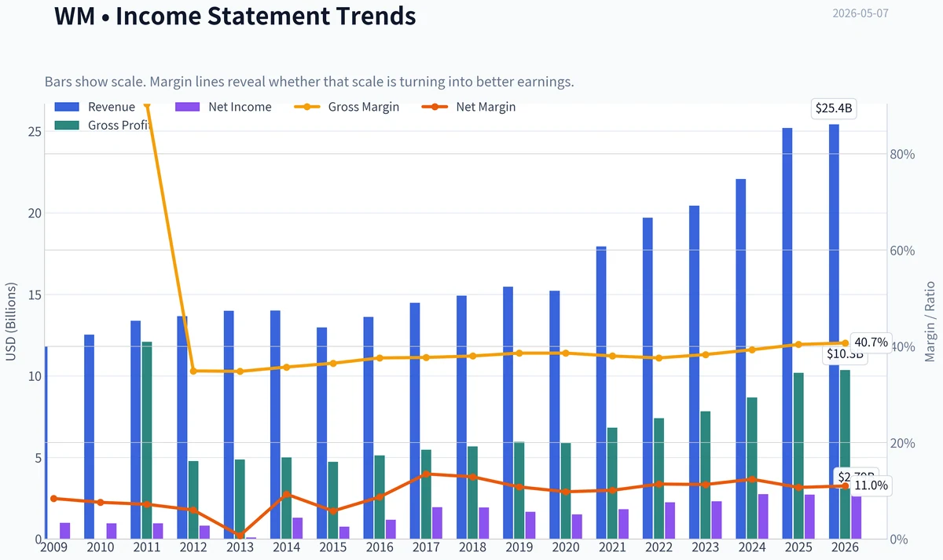943x560 pixels.
Task: Click the $25.4B revenue annotation
Action: (834, 108)
